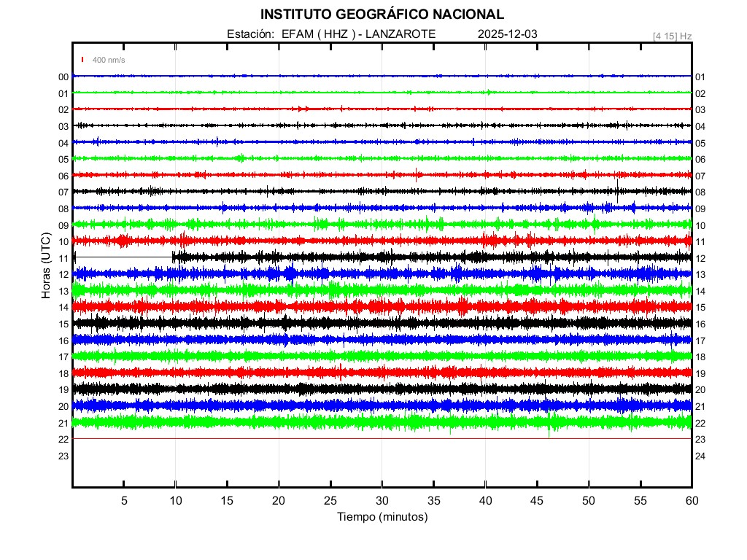
Task: Select hour label 00 on left axis
Action: (63, 77)
